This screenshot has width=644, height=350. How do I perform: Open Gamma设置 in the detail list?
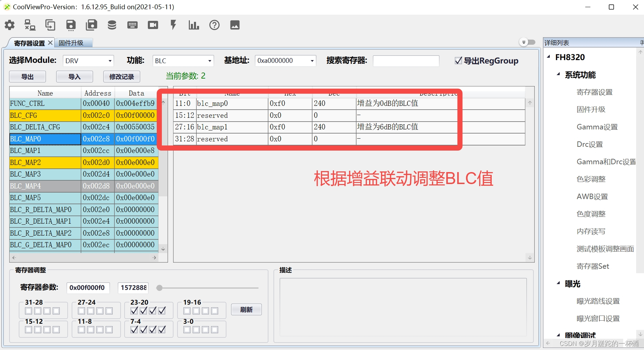point(597,127)
